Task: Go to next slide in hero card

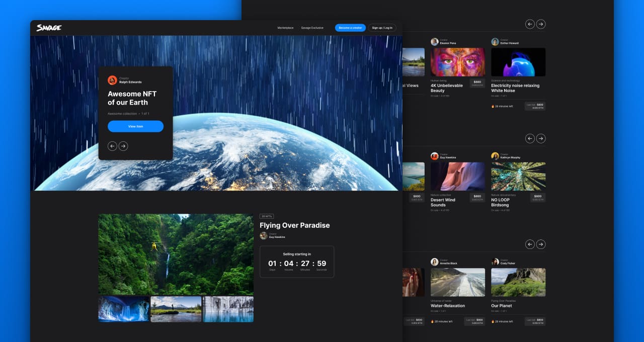Action: [x=123, y=146]
